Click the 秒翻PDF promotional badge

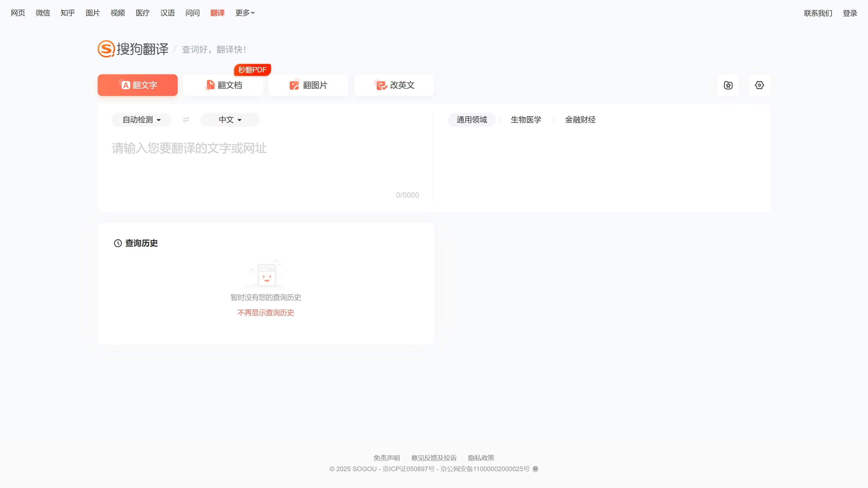click(x=252, y=70)
